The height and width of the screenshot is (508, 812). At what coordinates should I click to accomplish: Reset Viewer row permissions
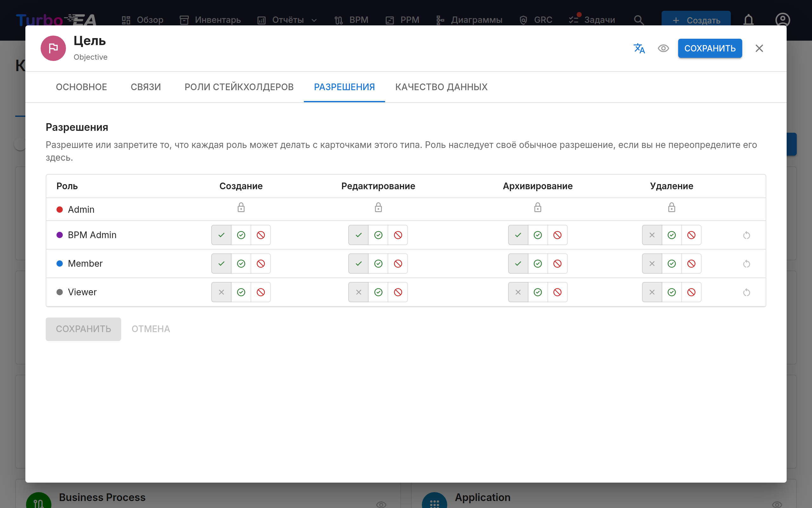pyautogui.click(x=747, y=292)
